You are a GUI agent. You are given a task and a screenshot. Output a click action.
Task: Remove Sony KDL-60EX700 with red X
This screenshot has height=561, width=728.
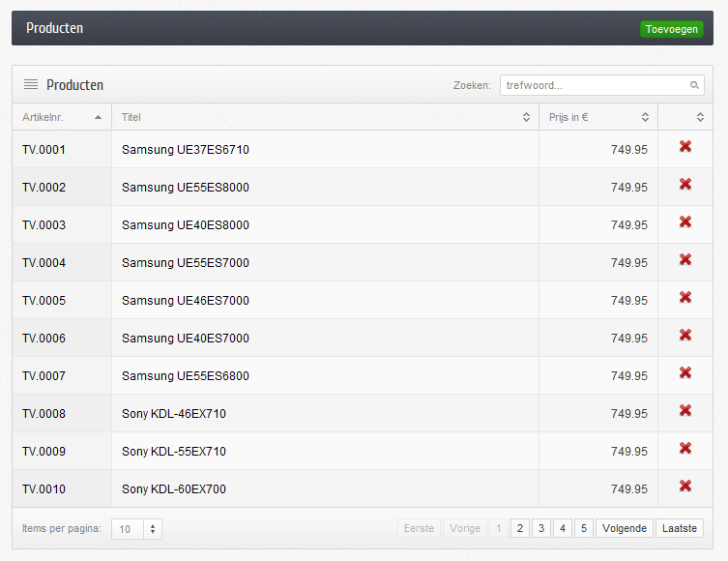tap(685, 486)
